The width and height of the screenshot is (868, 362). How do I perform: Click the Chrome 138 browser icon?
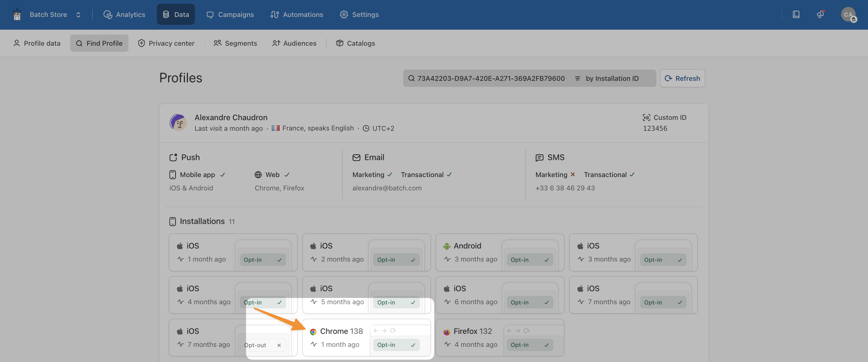tap(313, 332)
